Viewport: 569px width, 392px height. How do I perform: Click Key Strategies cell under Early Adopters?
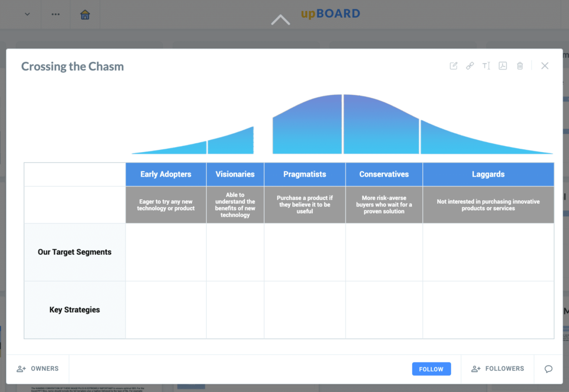(166, 310)
